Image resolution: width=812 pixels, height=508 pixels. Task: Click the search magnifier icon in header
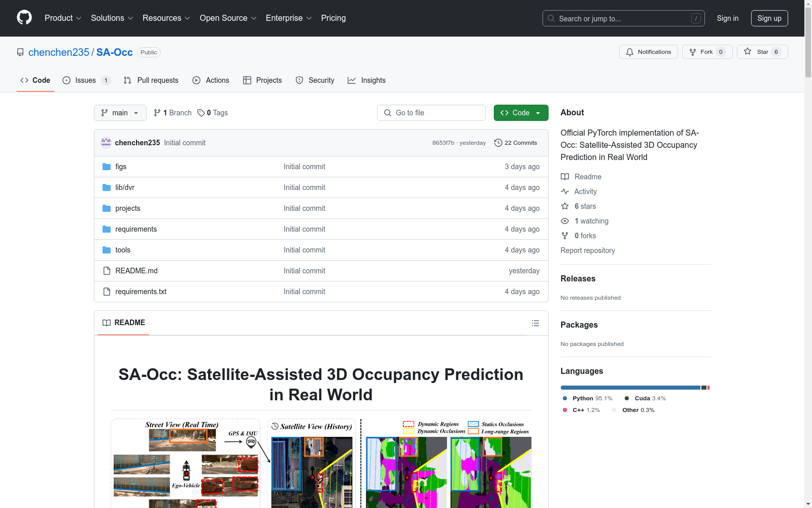click(x=551, y=18)
